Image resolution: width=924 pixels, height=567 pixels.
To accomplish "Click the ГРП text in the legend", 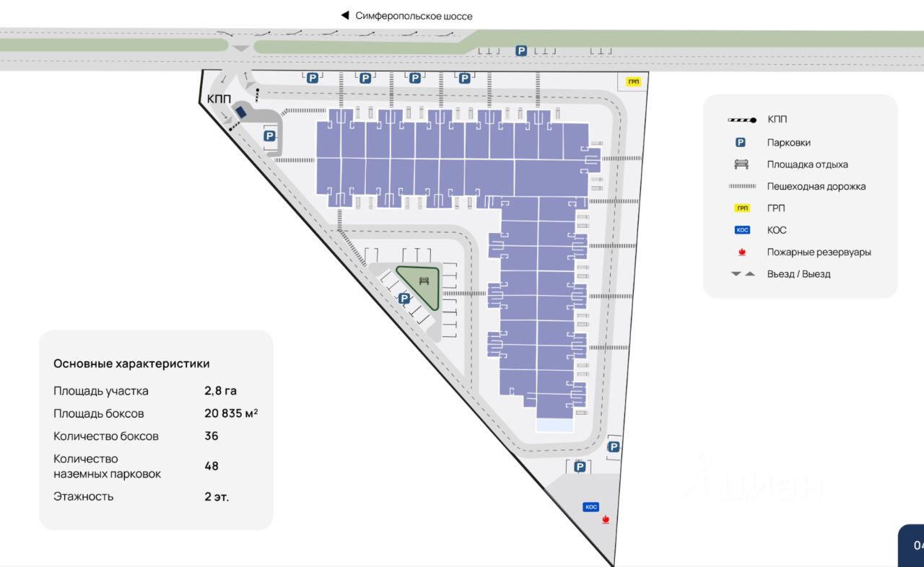I will pos(776,208).
